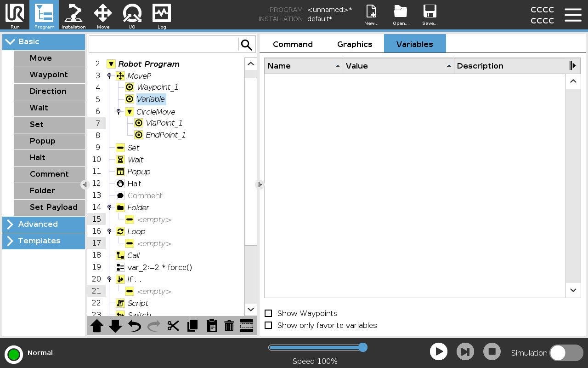Move selected node up with arrow icon

[97, 326]
